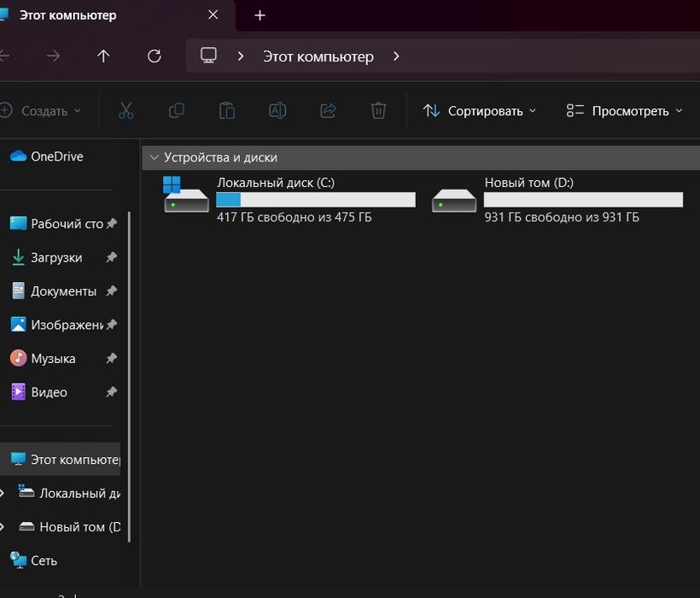Image resolution: width=700 pixels, height=598 pixels.
Task: Click the C: drive usage bar
Action: pyautogui.click(x=316, y=200)
